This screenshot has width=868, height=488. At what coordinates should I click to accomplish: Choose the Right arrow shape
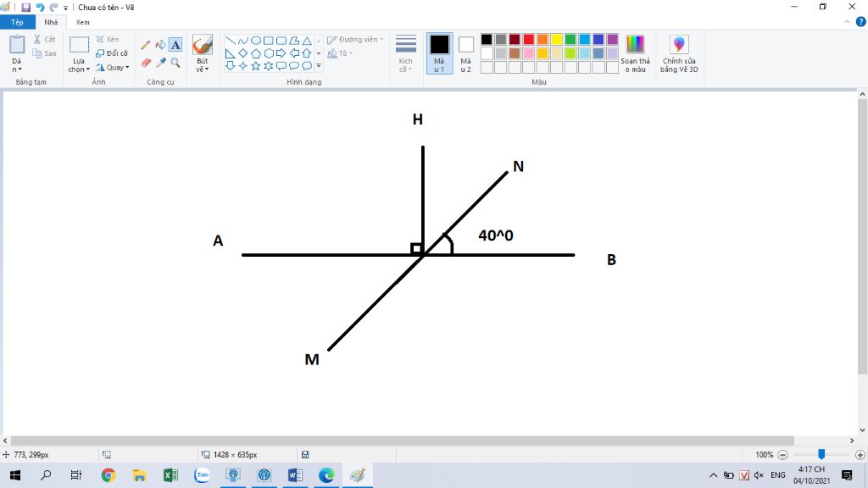pos(281,53)
